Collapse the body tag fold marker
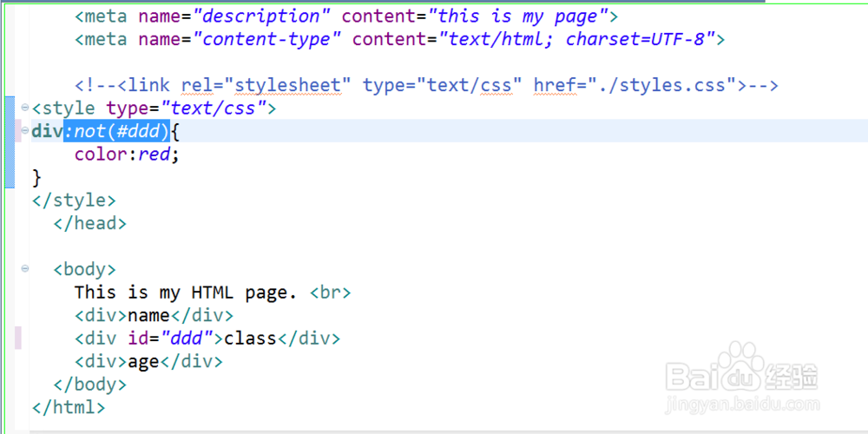The width and height of the screenshot is (868, 434). pos(25,269)
